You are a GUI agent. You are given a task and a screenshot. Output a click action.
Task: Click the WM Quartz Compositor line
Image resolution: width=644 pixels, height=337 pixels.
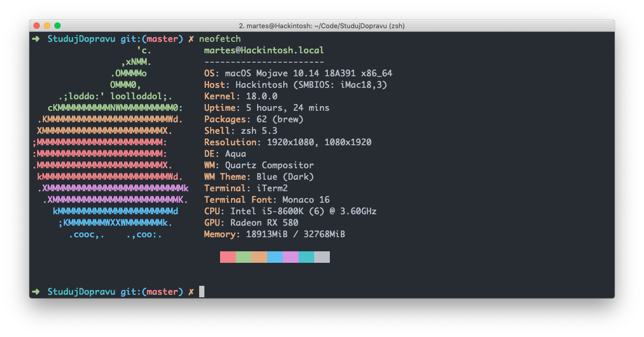259,166
